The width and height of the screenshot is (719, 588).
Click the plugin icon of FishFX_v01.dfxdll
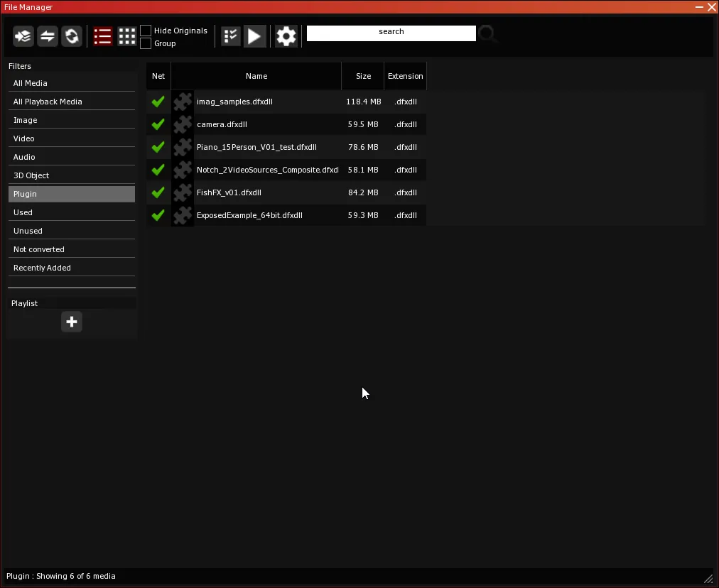[183, 192]
